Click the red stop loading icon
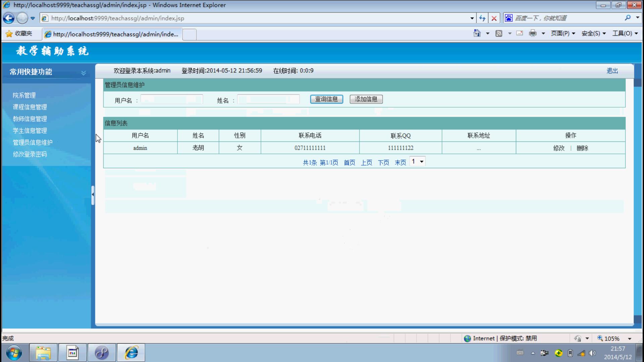 tap(494, 18)
